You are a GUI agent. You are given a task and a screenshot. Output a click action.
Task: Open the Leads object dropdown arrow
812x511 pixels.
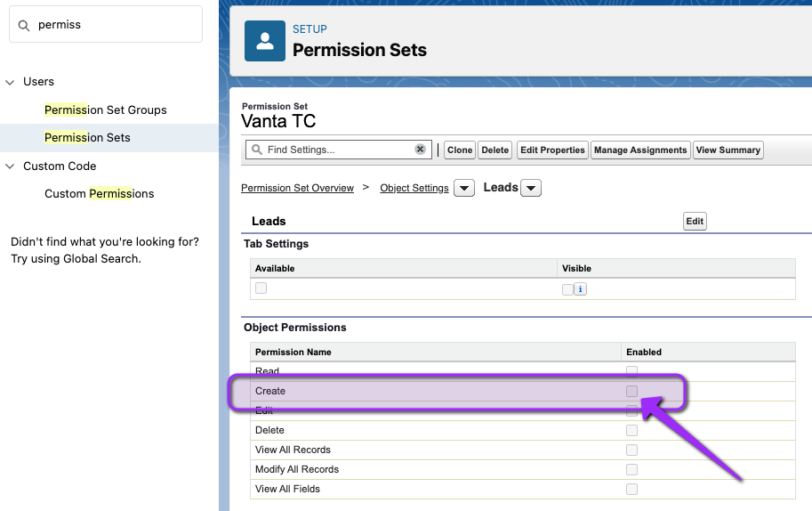tap(531, 188)
